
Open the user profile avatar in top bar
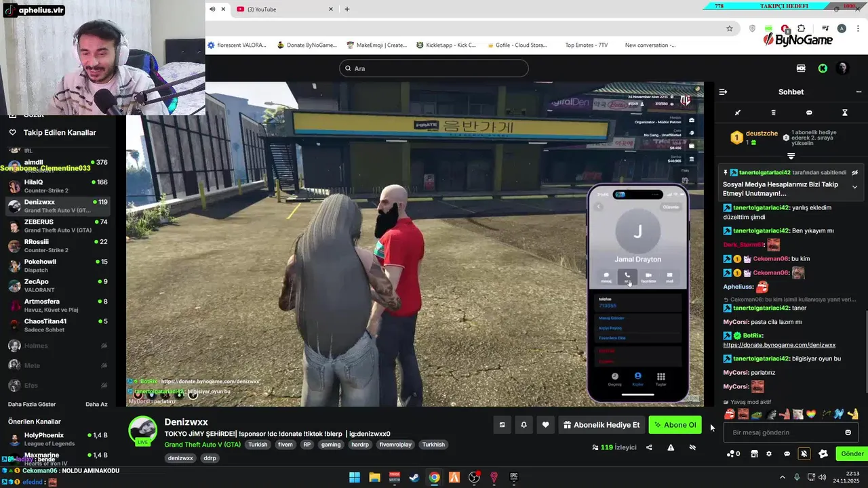click(x=842, y=68)
